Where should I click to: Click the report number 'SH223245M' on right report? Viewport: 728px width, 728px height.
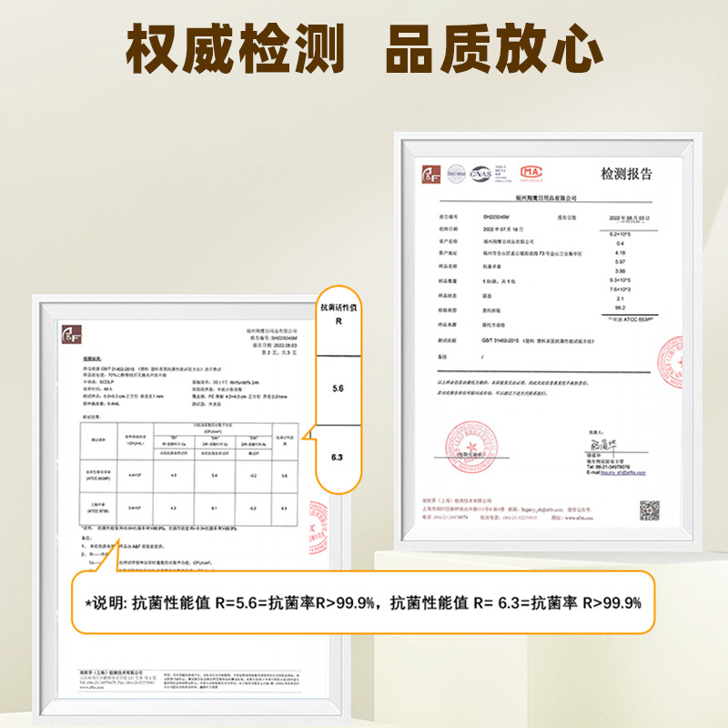[496, 217]
